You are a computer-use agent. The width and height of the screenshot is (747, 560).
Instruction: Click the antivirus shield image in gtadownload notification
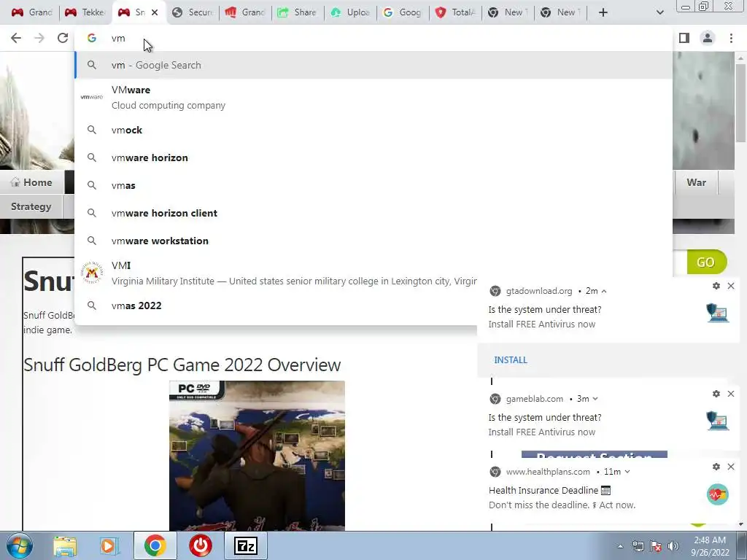718,314
